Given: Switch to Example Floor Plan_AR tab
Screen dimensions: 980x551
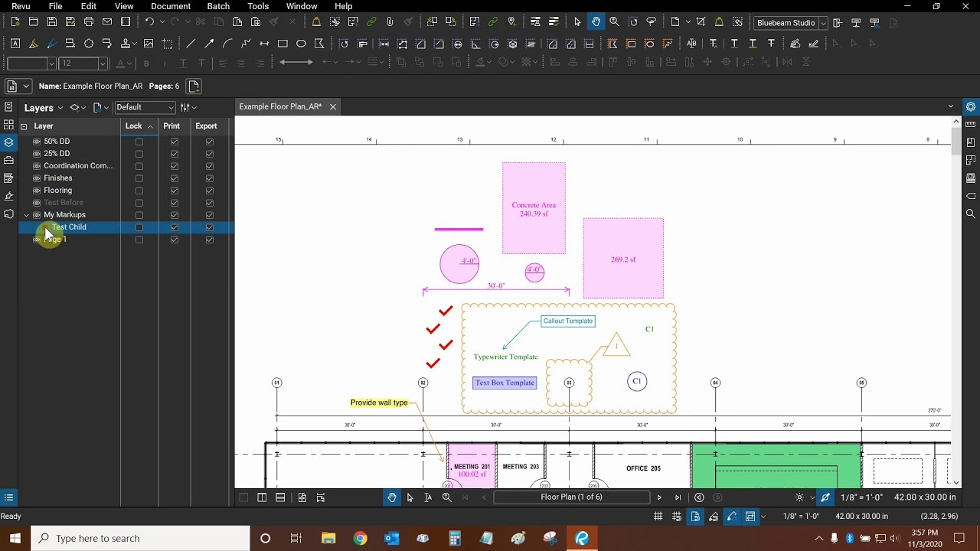Looking at the screenshot, I should (x=280, y=106).
